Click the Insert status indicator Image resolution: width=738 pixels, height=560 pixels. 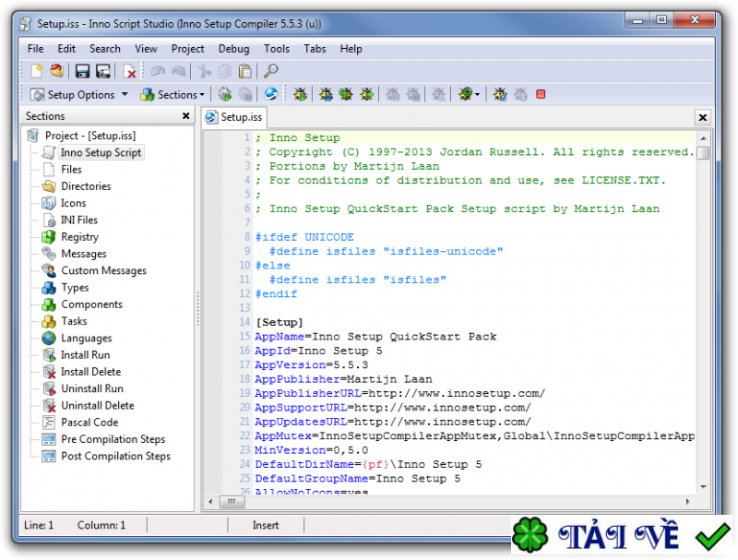coord(266,524)
